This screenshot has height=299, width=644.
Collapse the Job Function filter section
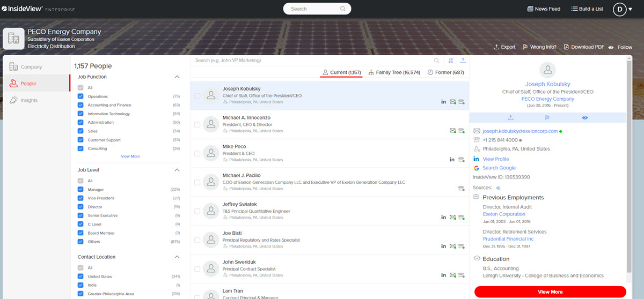177,77
